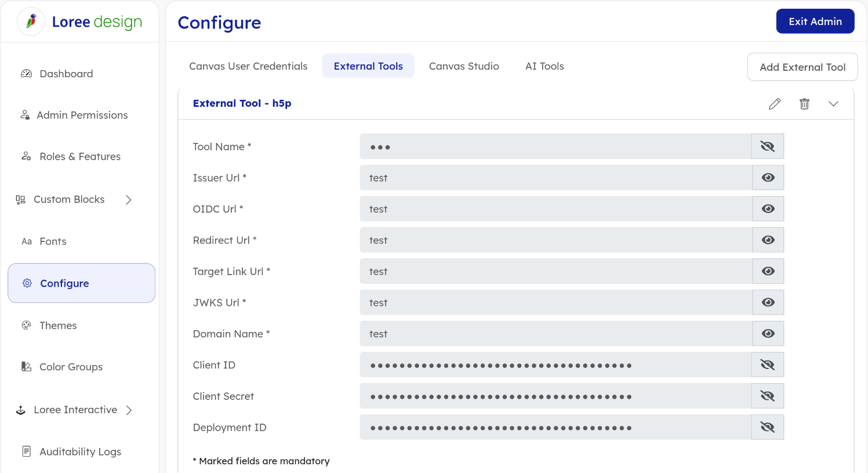This screenshot has width=868, height=473.
Task: Collapse the External Tool h5p panel
Action: tap(833, 104)
